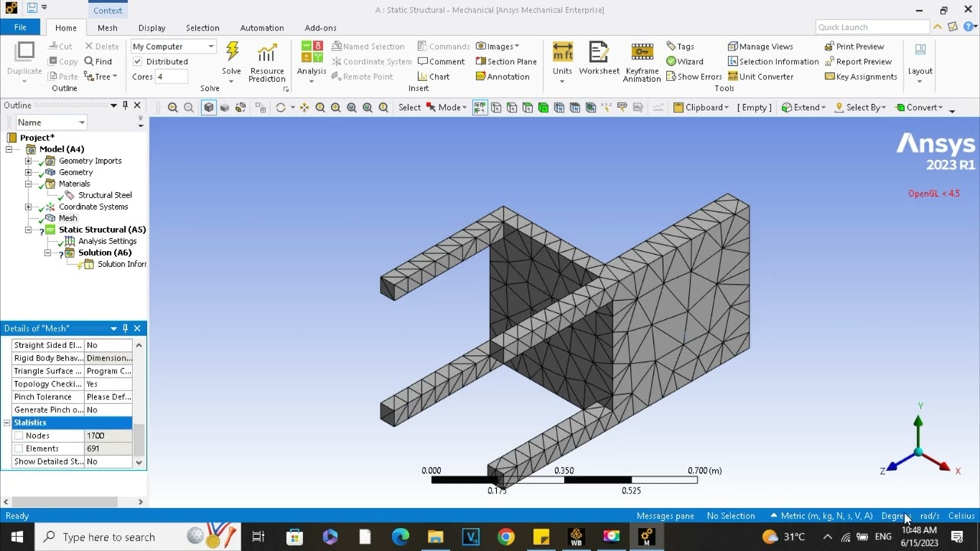Click Manage Views tool
The width and height of the screenshot is (980, 551).
click(x=760, y=46)
